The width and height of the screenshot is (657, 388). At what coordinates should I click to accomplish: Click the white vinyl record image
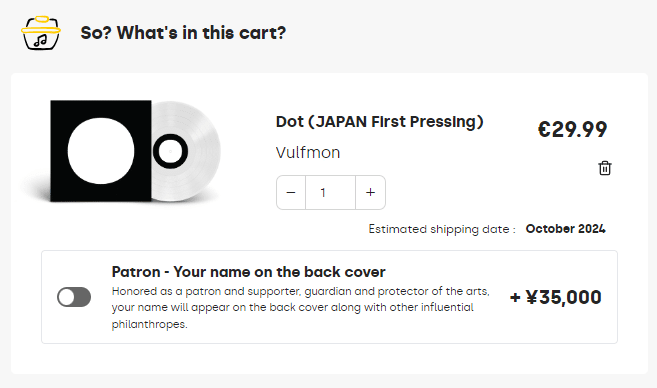186,151
